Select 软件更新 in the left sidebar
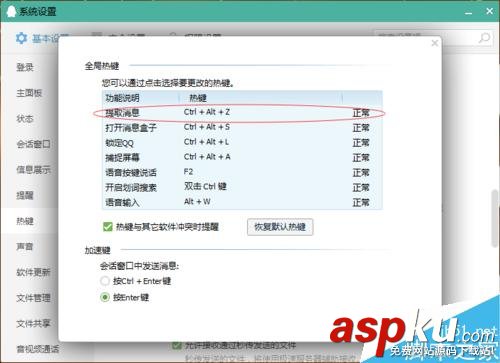500x363 pixels. click(33, 272)
